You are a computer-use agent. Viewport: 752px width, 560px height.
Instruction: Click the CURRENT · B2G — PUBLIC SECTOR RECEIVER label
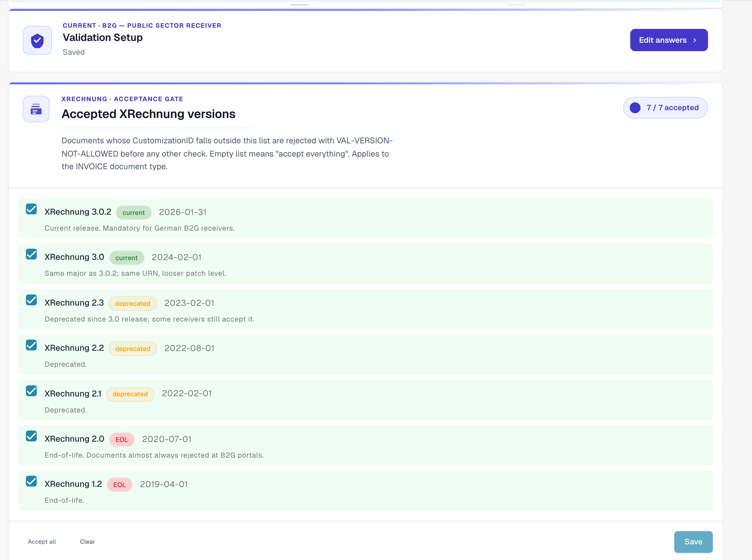(142, 25)
